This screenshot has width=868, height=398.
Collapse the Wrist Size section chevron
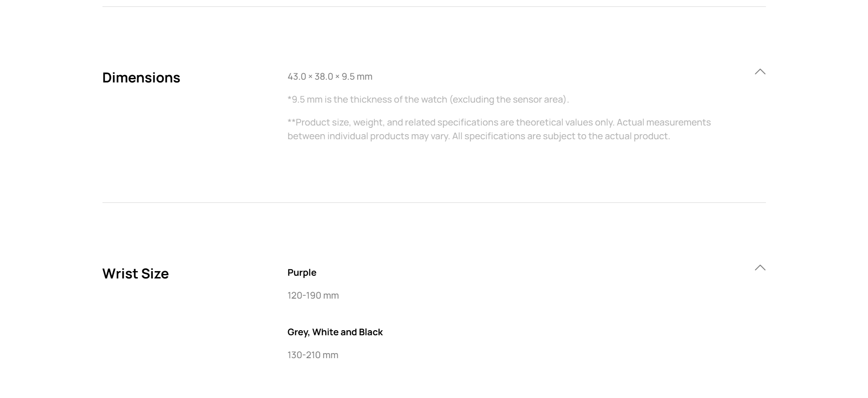pos(760,268)
